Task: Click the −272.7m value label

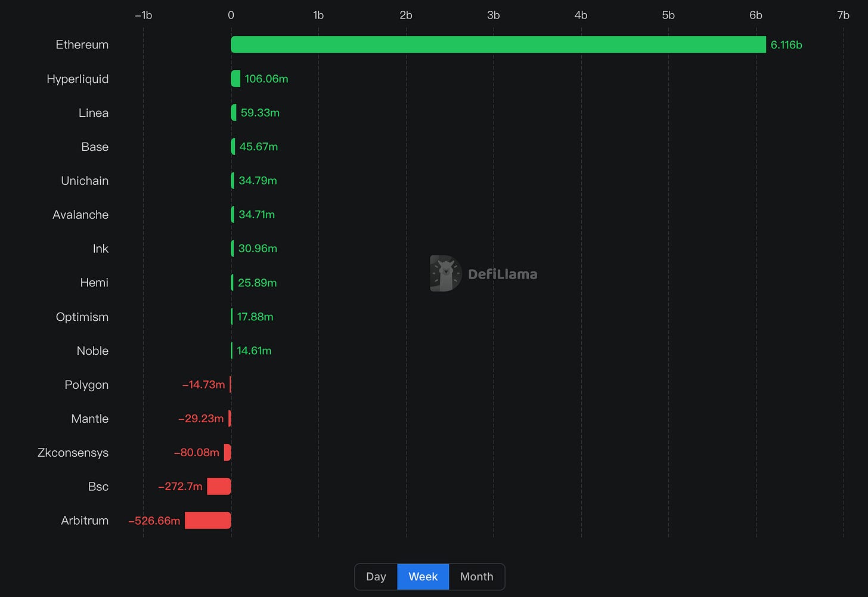Action: [x=180, y=487]
